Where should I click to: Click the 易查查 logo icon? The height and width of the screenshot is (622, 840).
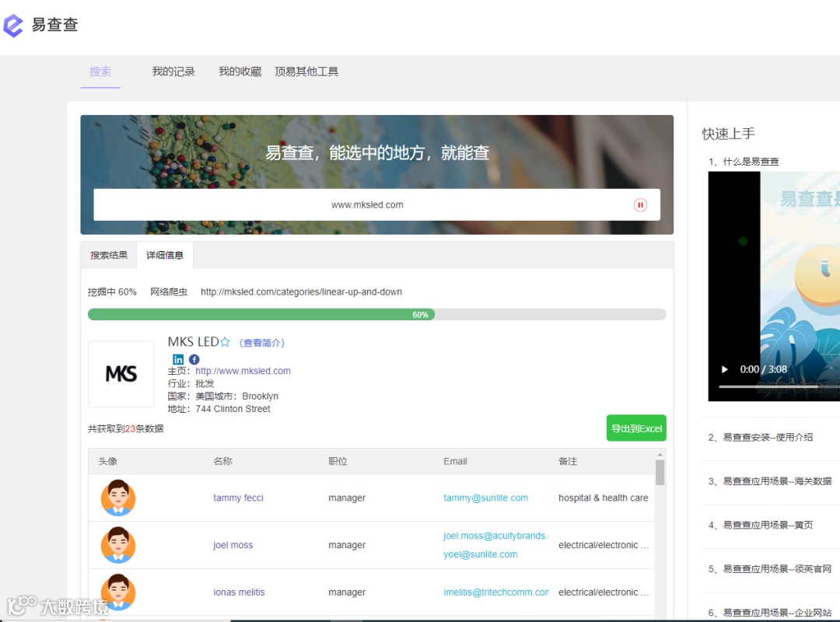point(13,25)
